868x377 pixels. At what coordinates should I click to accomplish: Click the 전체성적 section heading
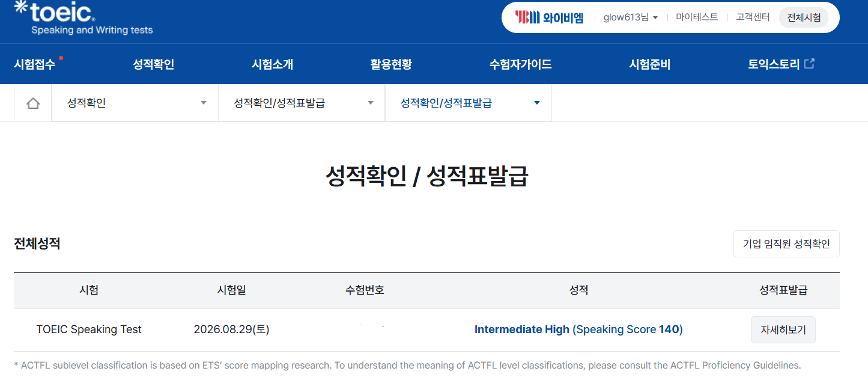pos(37,244)
